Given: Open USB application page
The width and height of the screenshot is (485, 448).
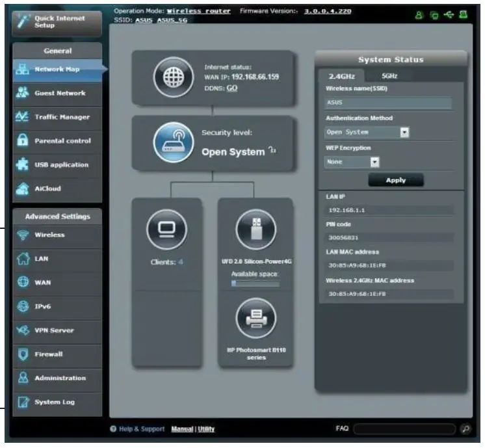Looking at the screenshot, I should 57,165.
